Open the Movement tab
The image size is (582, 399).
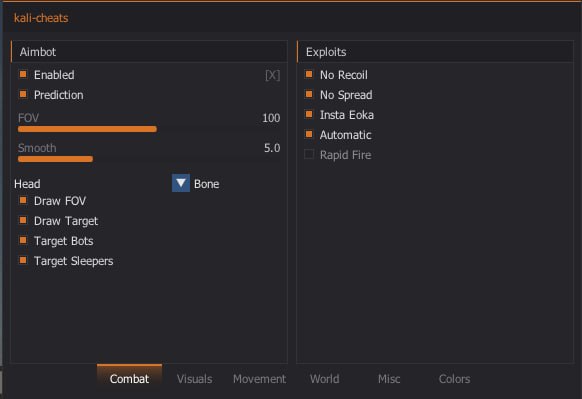259,379
